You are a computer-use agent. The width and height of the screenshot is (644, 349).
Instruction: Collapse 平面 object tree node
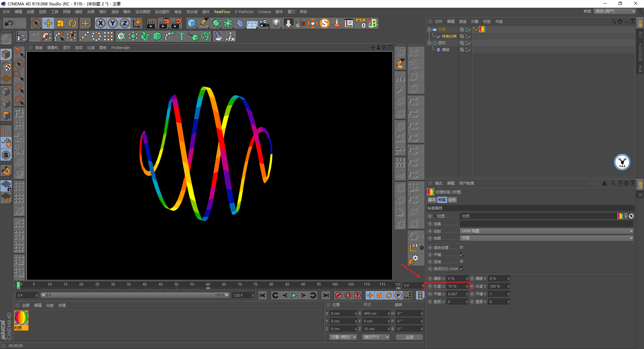tap(429, 30)
